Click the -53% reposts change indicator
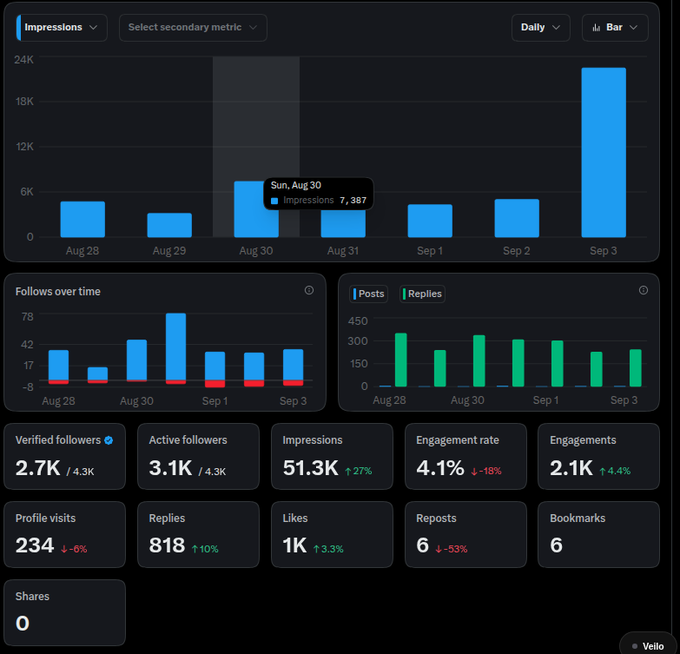680x654 pixels. [451, 549]
